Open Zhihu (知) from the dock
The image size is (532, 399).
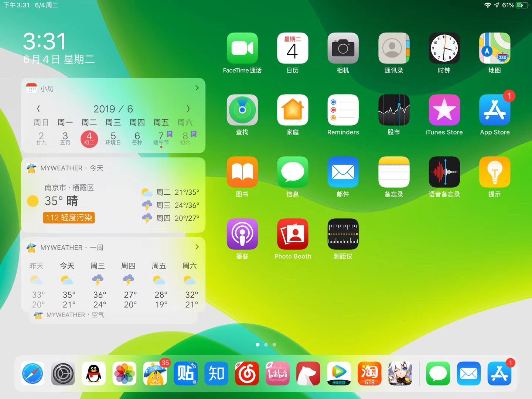coord(216,374)
